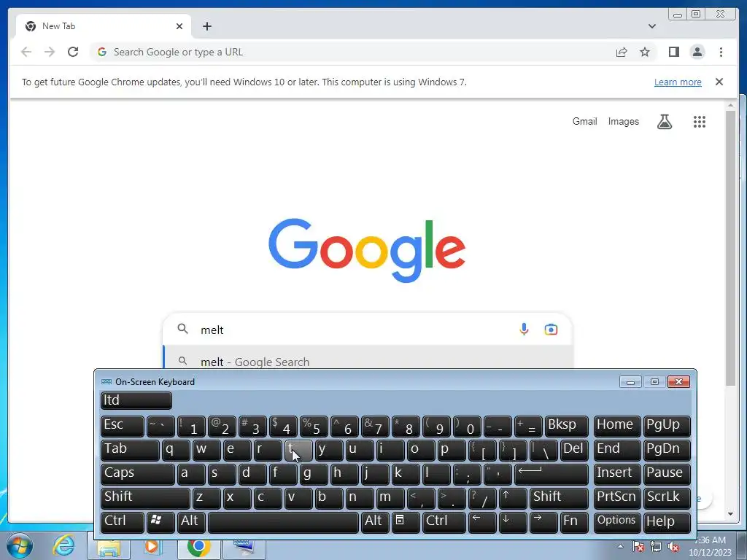Toggle ScrLk key on On-Screen Keyboard
This screenshot has width=747, height=560.
[x=667, y=499]
